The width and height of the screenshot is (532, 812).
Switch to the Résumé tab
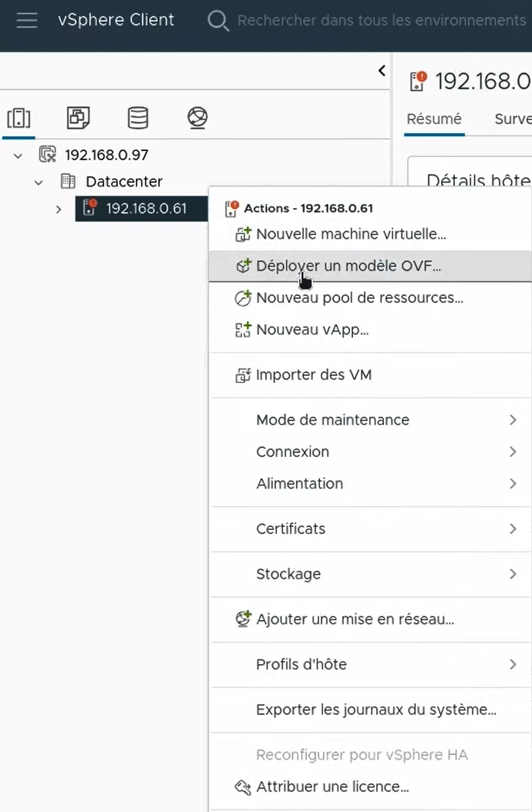434,119
